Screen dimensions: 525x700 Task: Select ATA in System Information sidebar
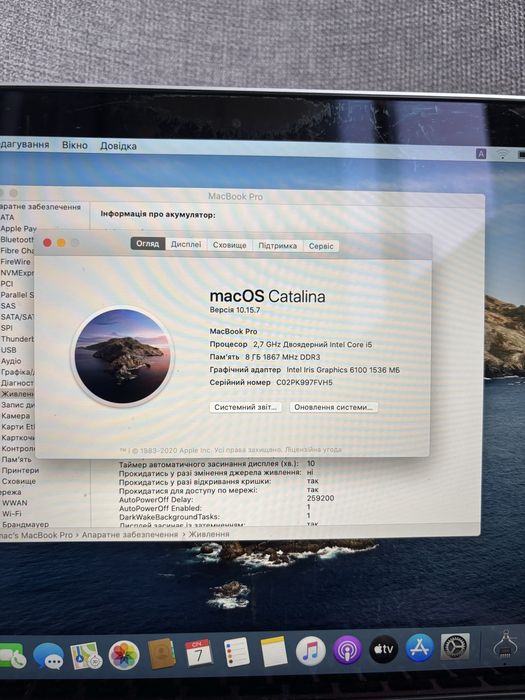coord(8,217)
